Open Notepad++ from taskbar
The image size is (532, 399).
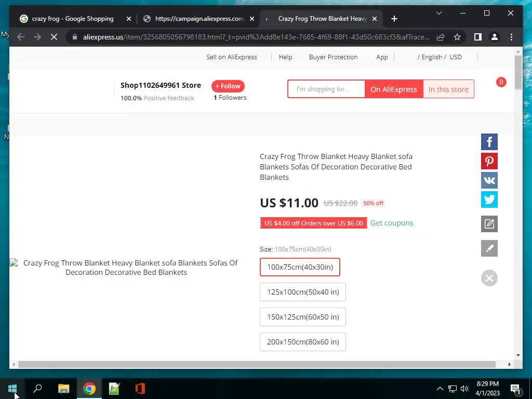[114, 389]
